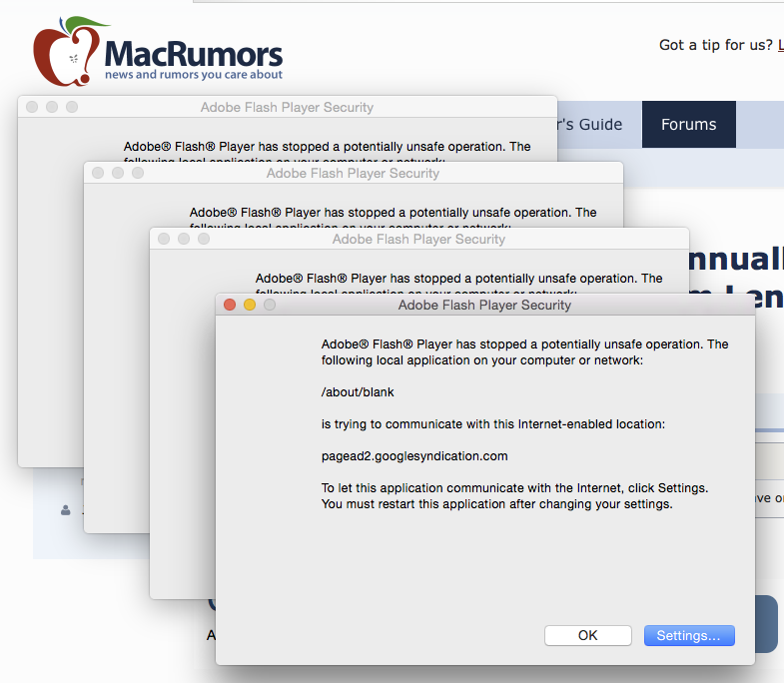
Task: Click the title bar of the third stacked dialog
Action: 419,239
